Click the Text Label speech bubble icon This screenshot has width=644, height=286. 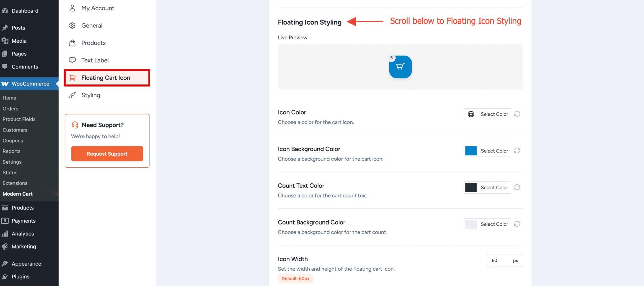click(x=72, y=60)
